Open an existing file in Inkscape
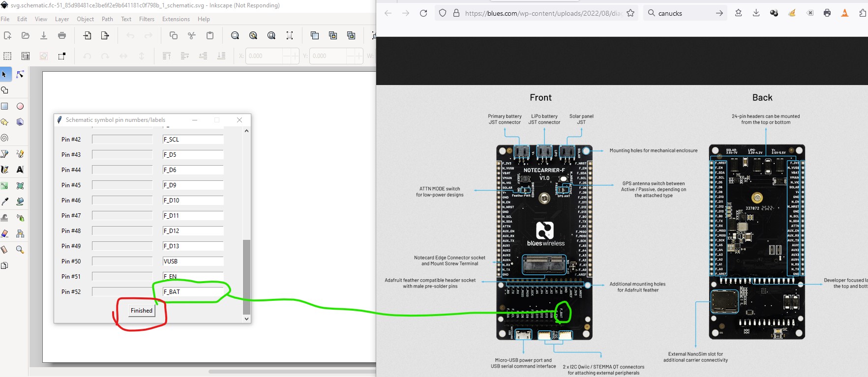 point(26,35)
